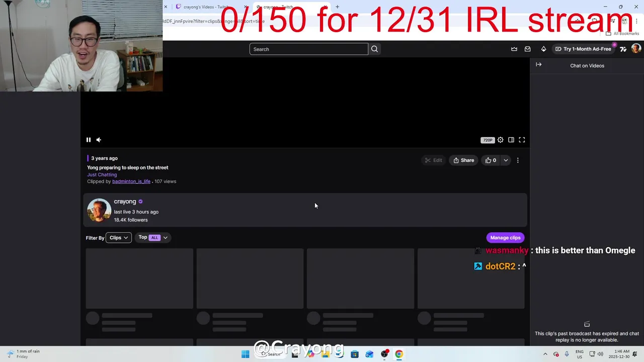Open Microsoft Store from taskbar

click(355, 354)
